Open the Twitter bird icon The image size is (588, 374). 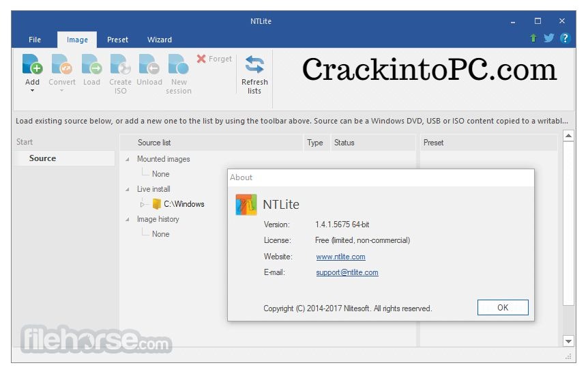tap(549, 38)
